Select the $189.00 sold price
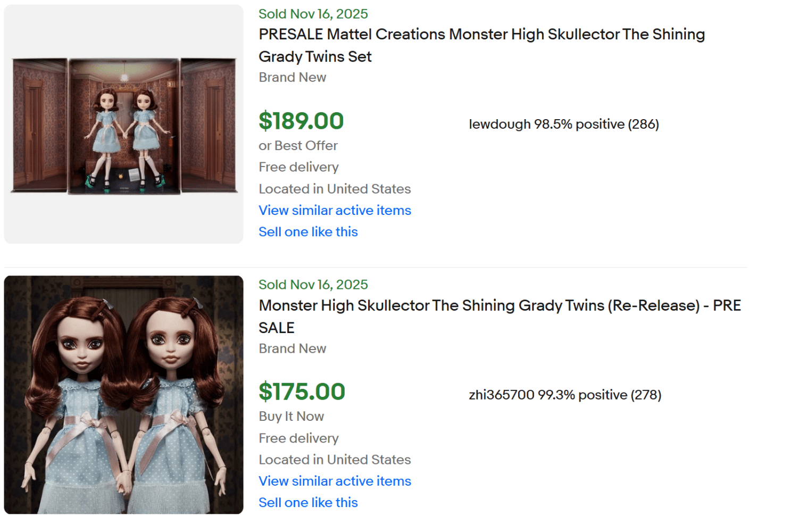This screenshot has width=798, height=532. (x=301, y=121)
